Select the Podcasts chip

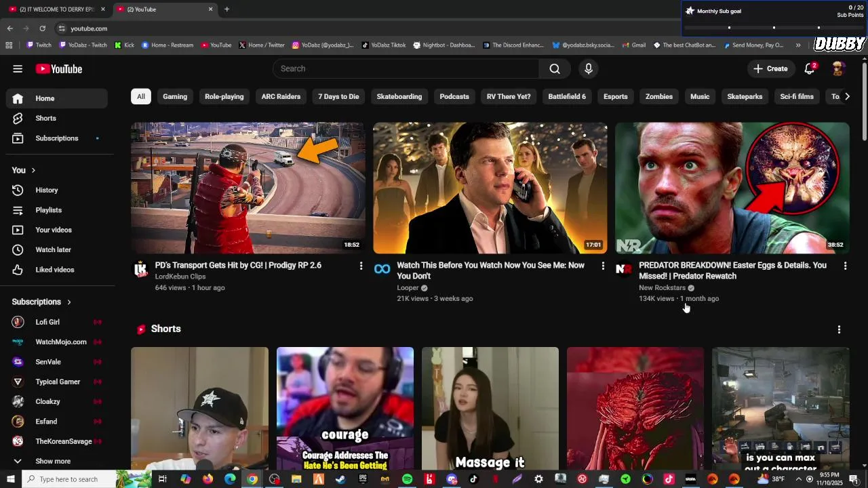(x=454, y=96)
